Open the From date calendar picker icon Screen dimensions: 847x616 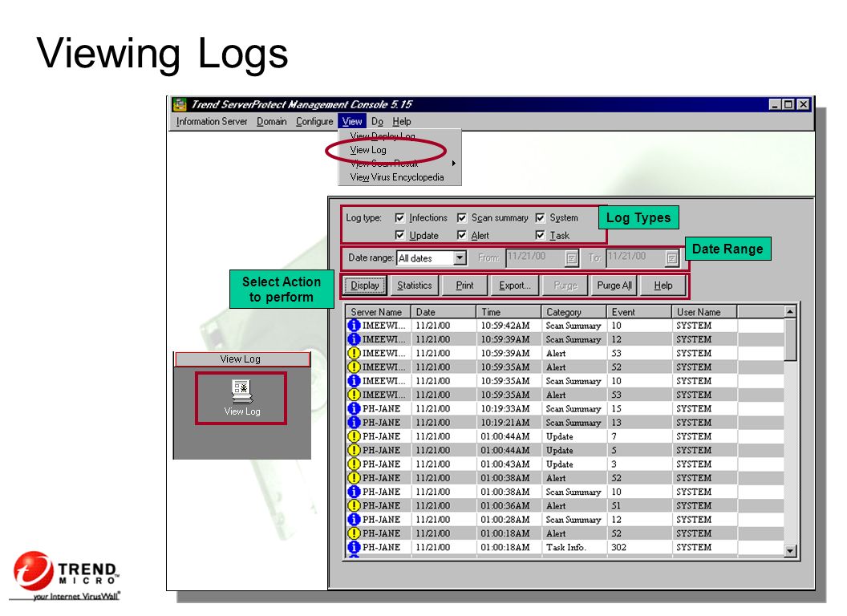tap(572, 258)
